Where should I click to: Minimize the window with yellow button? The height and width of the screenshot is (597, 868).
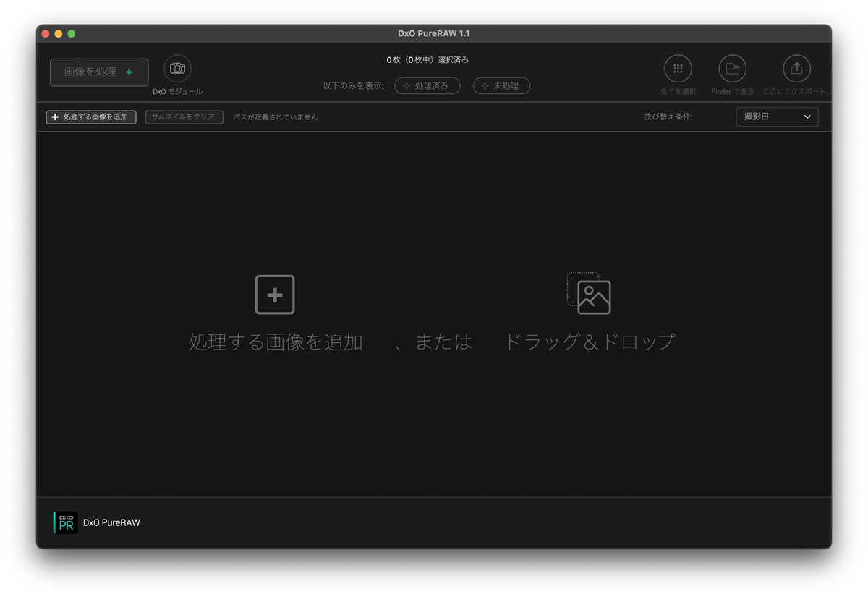(x=59, y=33)
